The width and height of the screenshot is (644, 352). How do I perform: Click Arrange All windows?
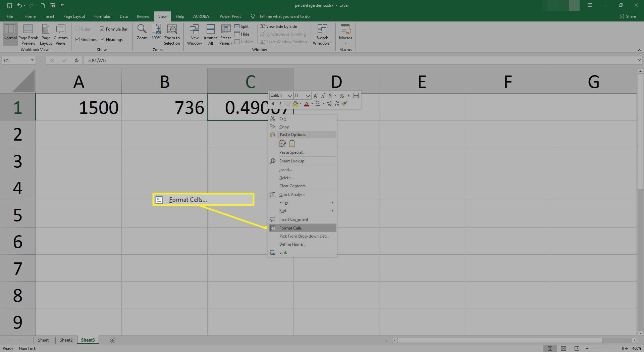tap(211, 35)
